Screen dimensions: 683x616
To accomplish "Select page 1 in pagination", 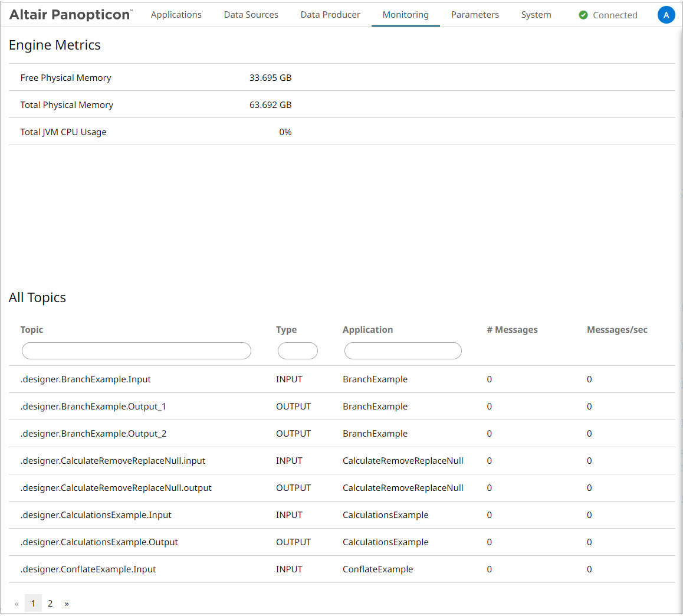I will point(33,603).
